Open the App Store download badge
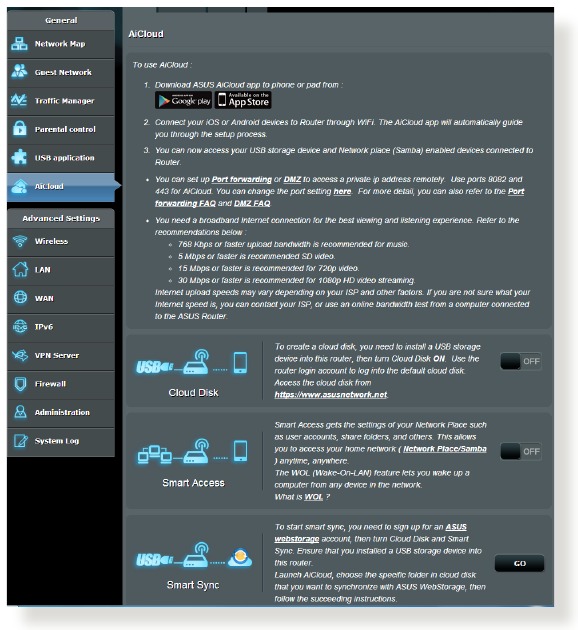Screen dimensions: 578x630 (243, 100)
